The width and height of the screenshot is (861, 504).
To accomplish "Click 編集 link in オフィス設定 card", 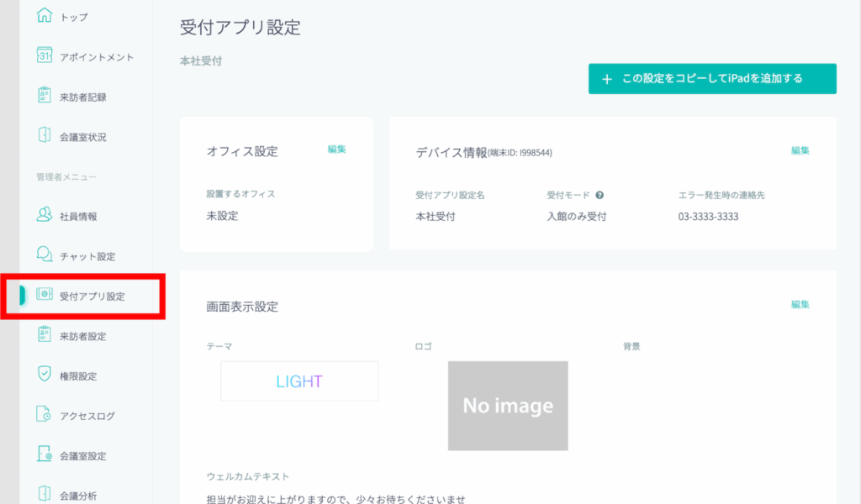I will [x=337, y=150].
